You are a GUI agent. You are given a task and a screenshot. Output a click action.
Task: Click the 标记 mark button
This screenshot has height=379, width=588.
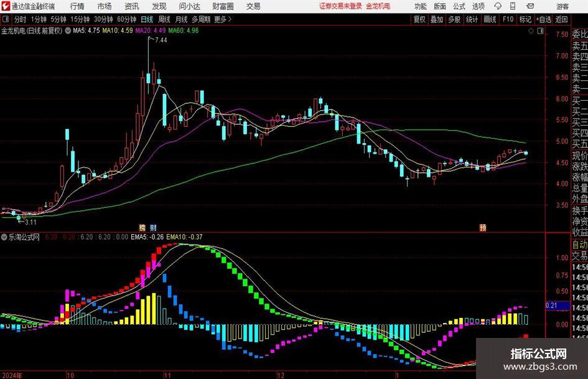coord(525,19)
